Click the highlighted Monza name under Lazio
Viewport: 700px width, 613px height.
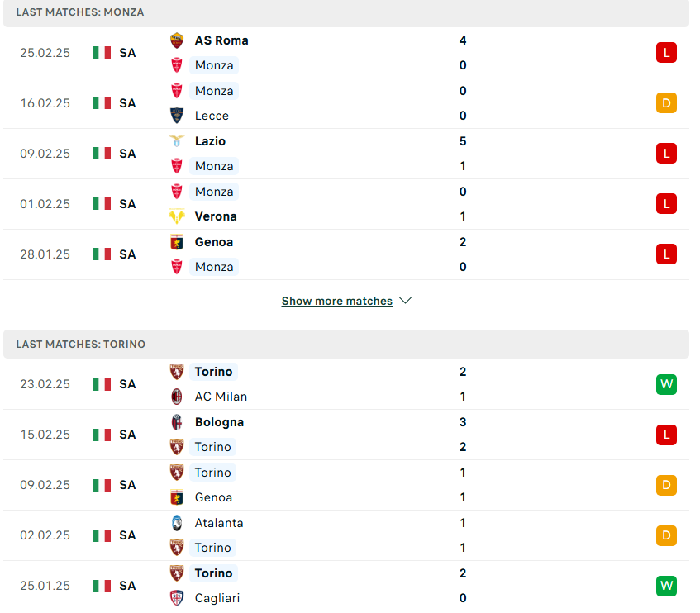tap(214, 166)
